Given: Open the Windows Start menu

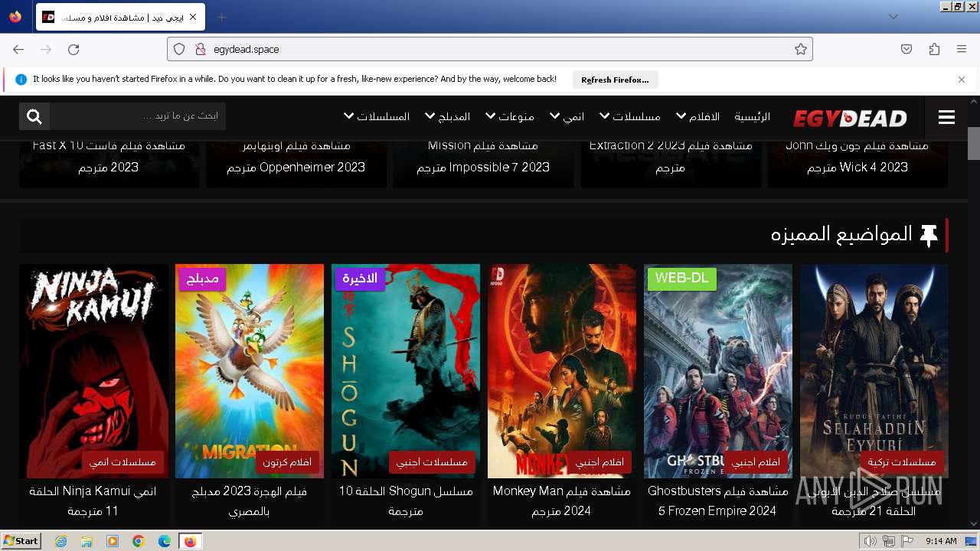Looking at the screenshot, I should pyautogui.click(x=21, y=541).
